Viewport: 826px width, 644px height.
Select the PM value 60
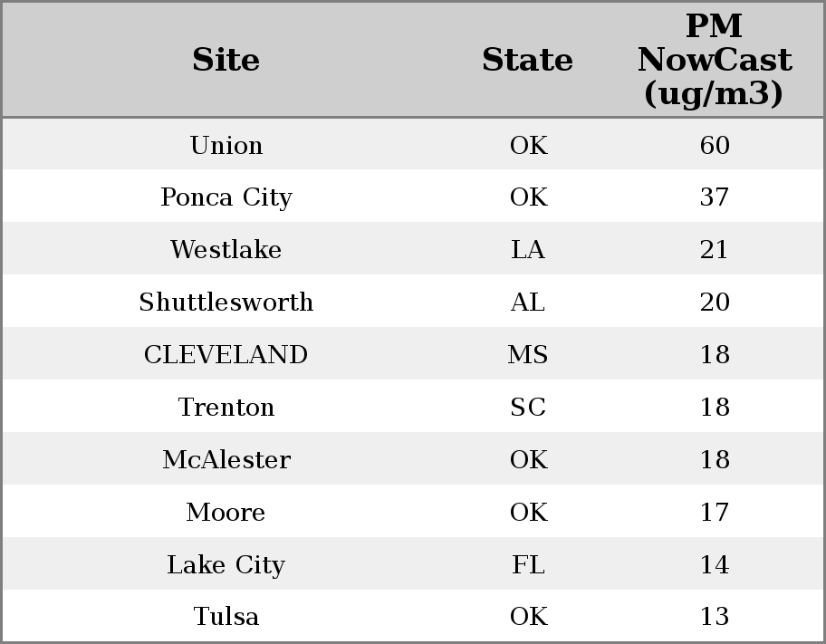[715, 145]
